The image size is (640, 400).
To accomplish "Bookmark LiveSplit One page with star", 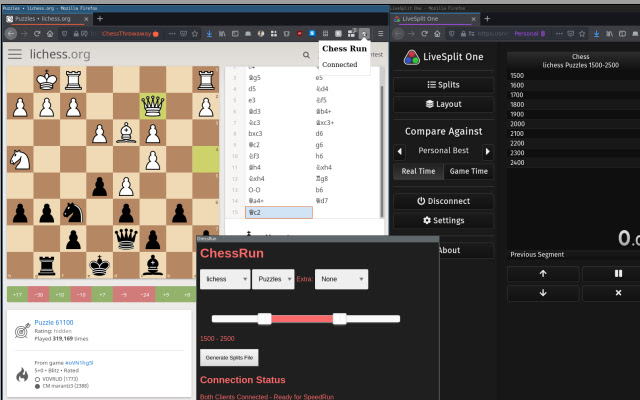I will click(x=582, y=34).
